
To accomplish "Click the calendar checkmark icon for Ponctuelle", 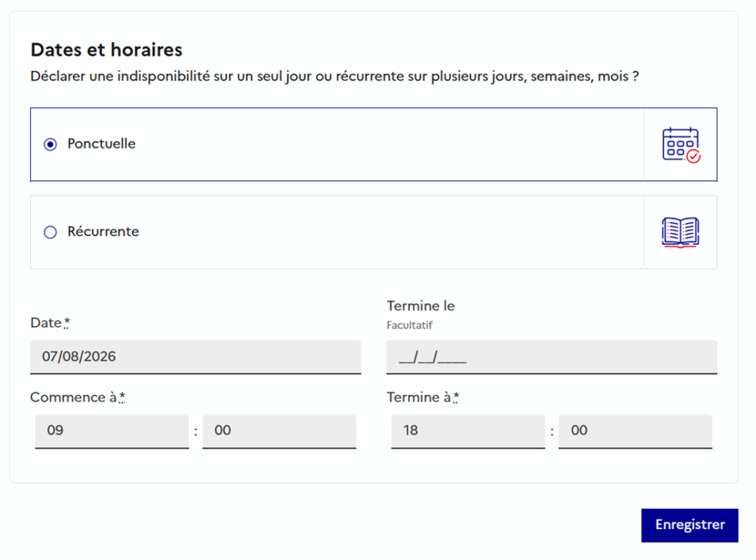I will tap(681, 145).
